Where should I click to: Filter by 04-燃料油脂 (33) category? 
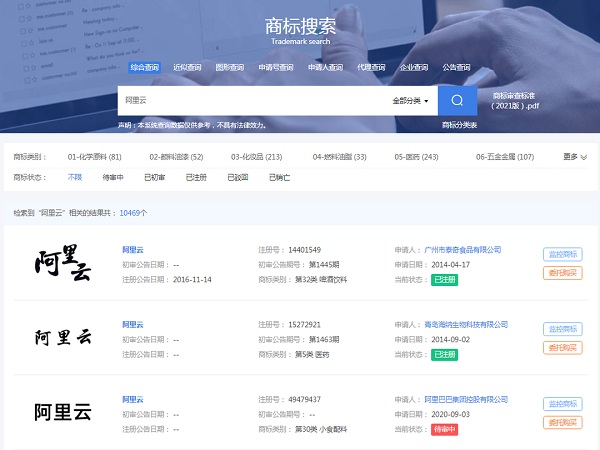(x=339, y=157)
